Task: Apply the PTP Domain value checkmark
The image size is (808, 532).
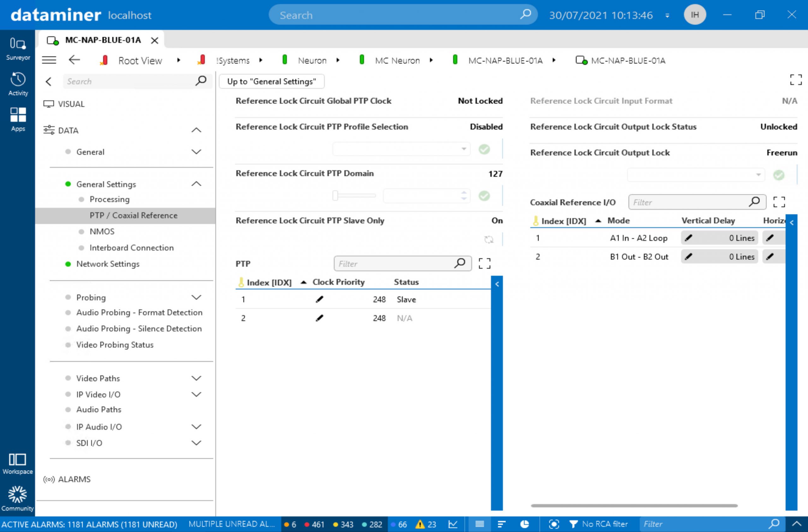Action: (484, 196)
